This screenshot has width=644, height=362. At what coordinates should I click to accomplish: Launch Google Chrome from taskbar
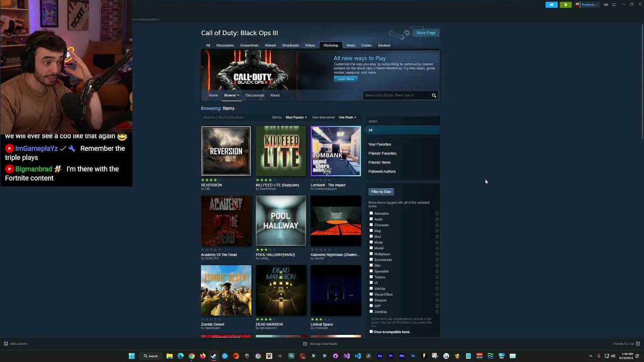pos(192,356)
